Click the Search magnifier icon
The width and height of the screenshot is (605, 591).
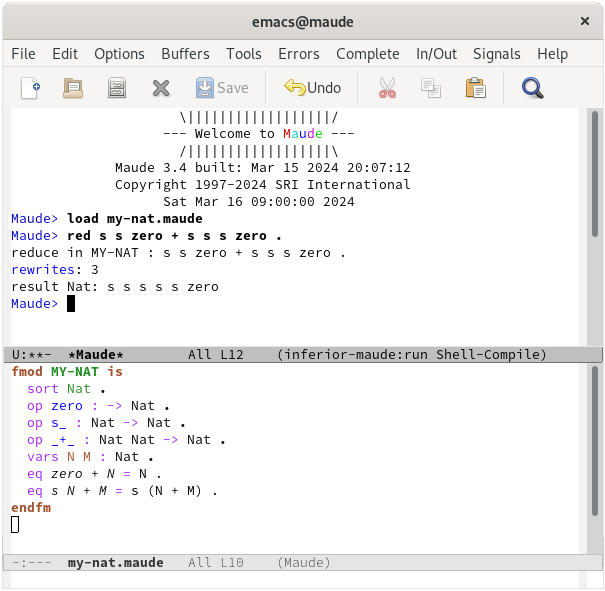(x=532, y=88)
